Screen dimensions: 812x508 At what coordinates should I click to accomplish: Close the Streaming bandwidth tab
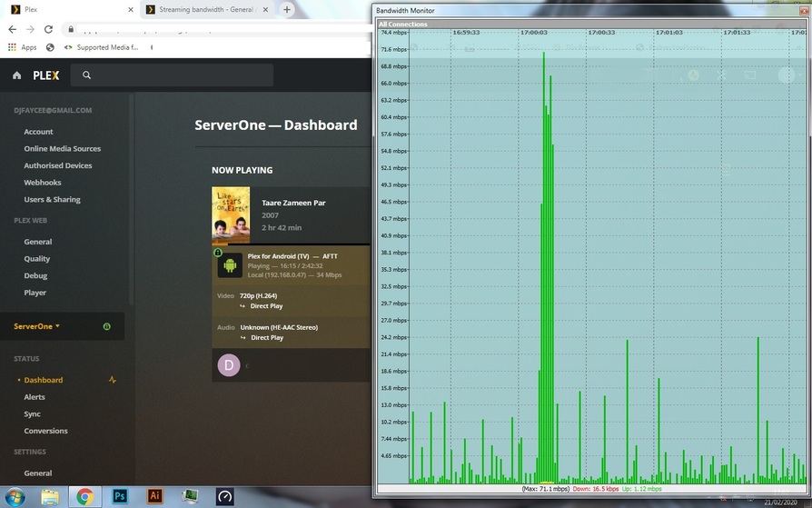coord(265,9)
